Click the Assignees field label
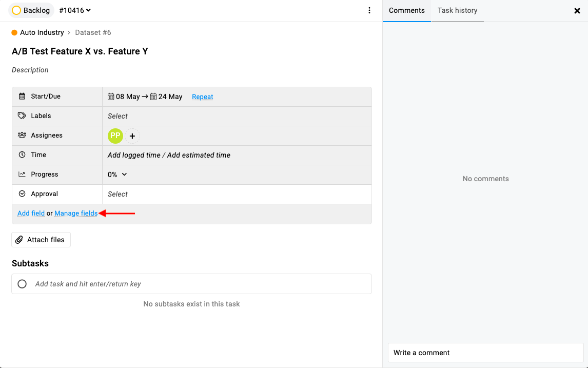The width and height of the screenshot is (588, 368). [x=47, y=135]
